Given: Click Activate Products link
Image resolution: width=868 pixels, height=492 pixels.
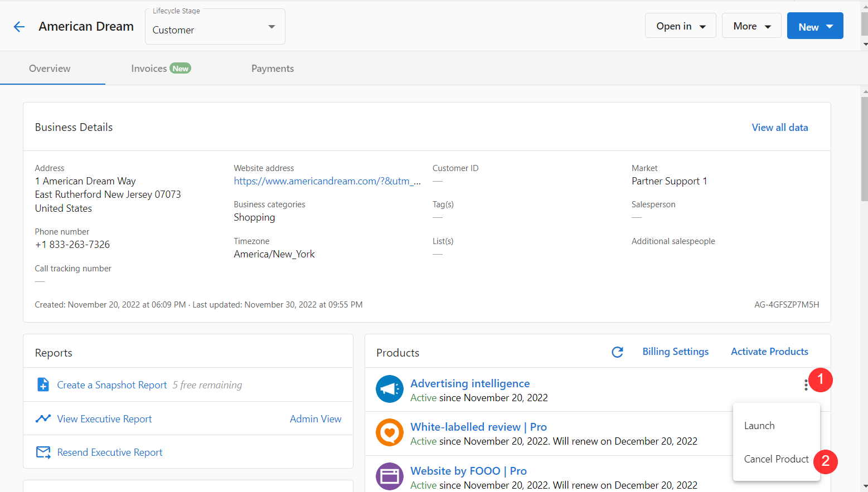Looking at the screenshot, I should coord(769,352).
